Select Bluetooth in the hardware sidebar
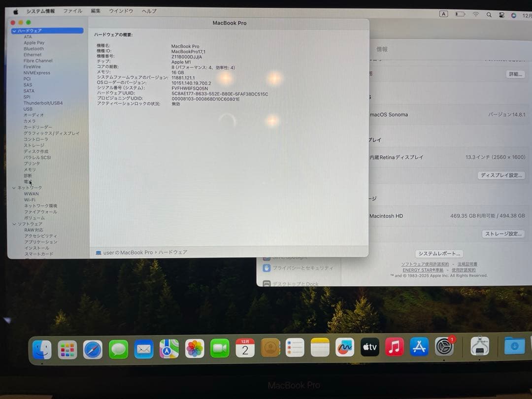 pyautogui.click(x=33, y=49)
